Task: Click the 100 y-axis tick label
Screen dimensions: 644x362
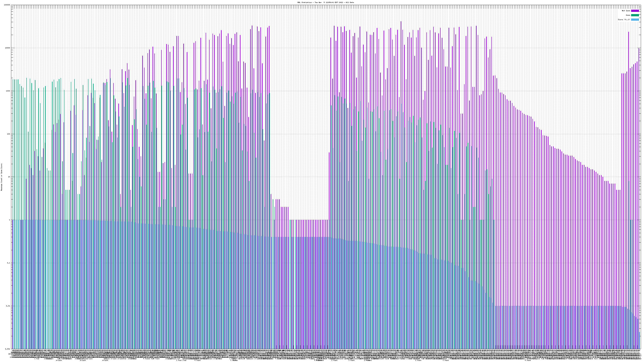Action: [8, 134]
